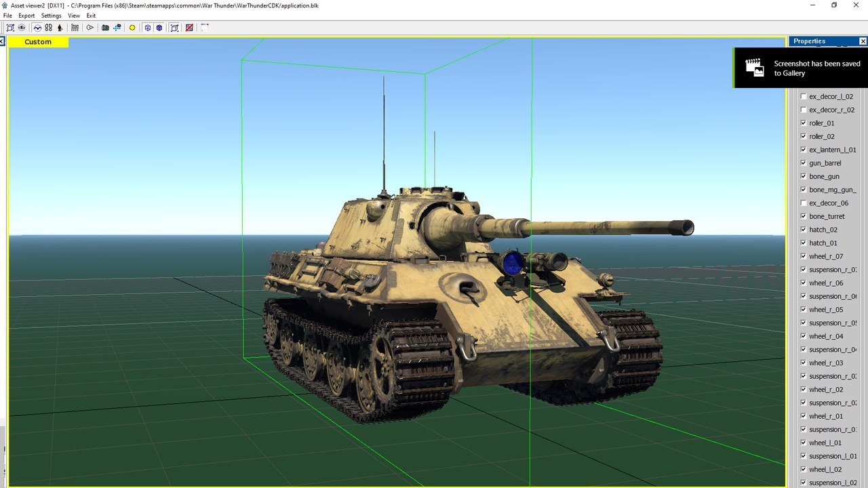Select the wave curve toolbar icon
Viewport: 868px width, 488px height.
pyautogui.click(x=37, y=28)
